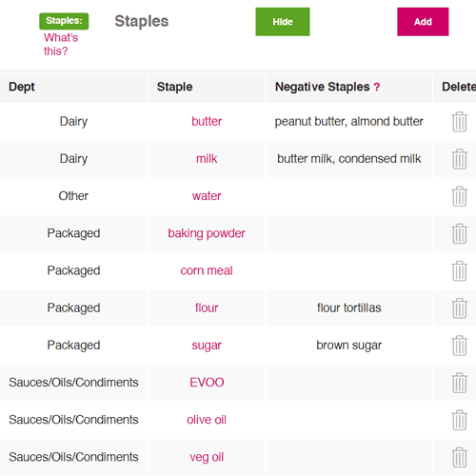Remove the sugar staple via trash icon

(459, 346)
